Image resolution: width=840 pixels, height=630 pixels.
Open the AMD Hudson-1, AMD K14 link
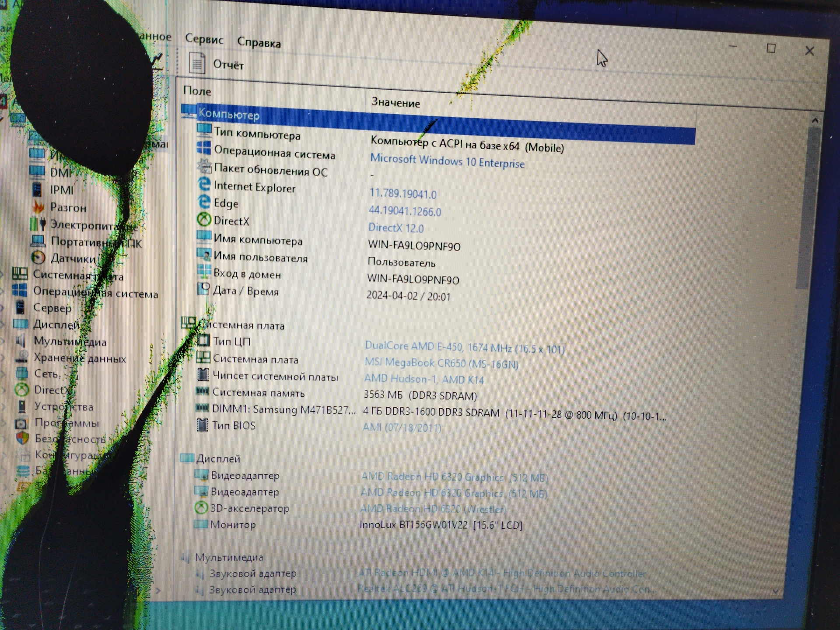[x=424, y=379]
